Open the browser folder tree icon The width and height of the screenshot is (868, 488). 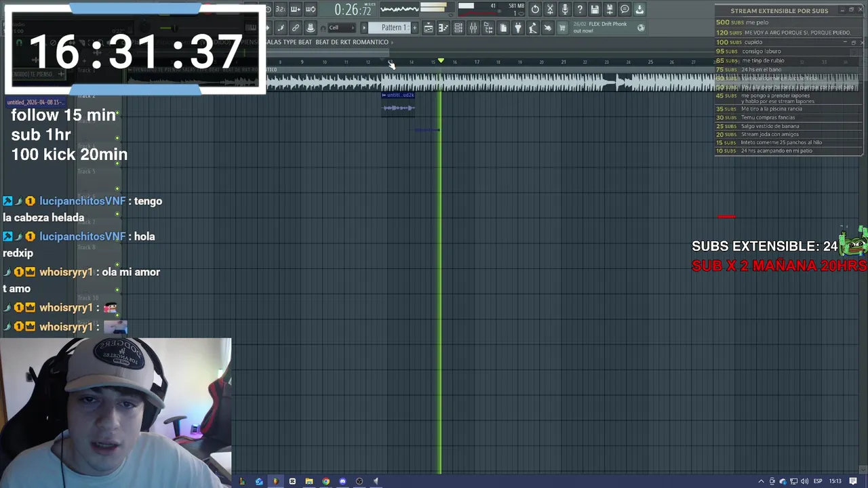coord(488,28)
